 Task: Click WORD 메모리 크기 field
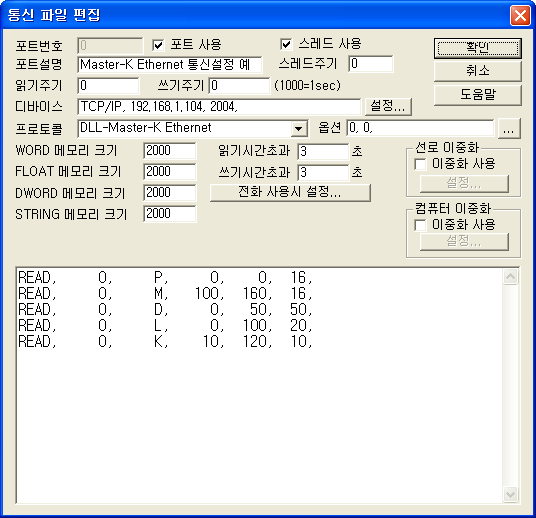(170, 151)
